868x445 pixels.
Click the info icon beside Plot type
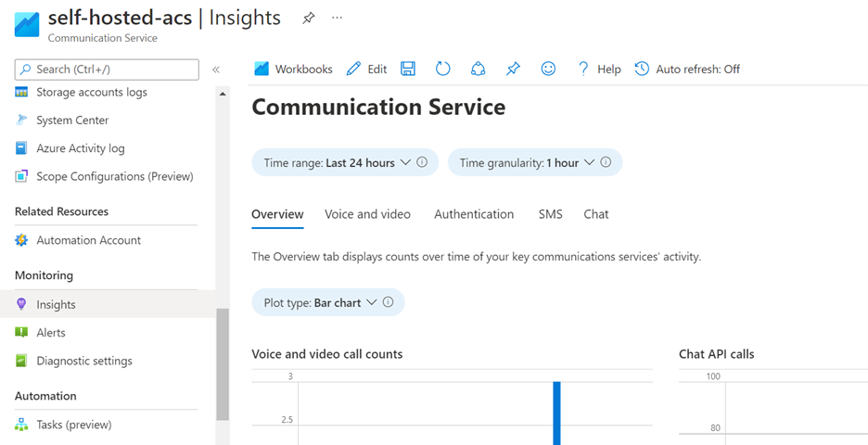(x=388, y=302)
